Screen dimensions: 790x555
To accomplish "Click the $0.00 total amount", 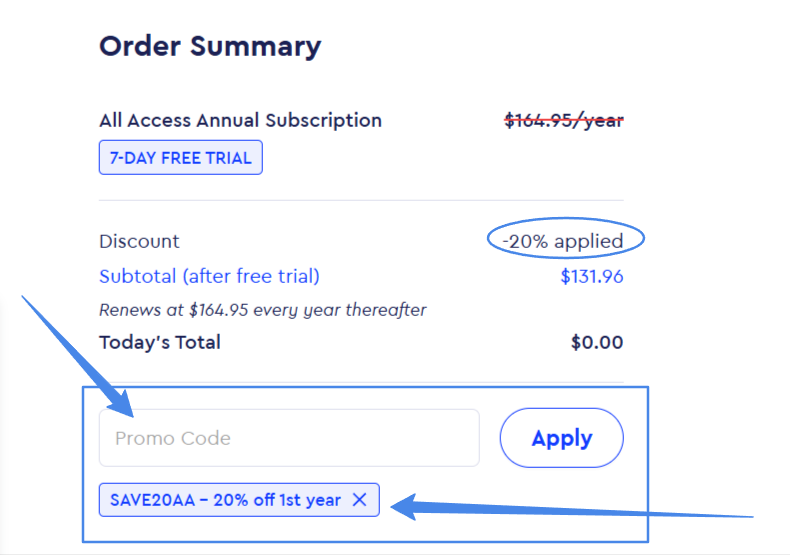I will tap(597, 342).
